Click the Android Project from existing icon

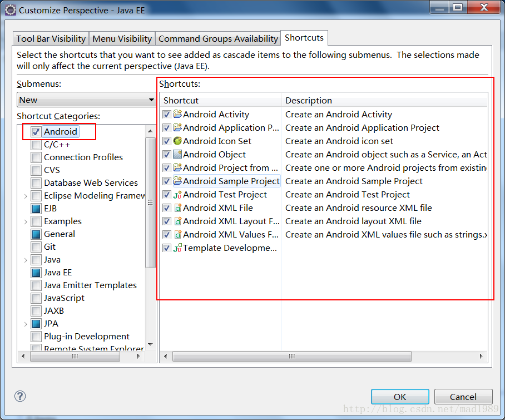coord(177,167)
